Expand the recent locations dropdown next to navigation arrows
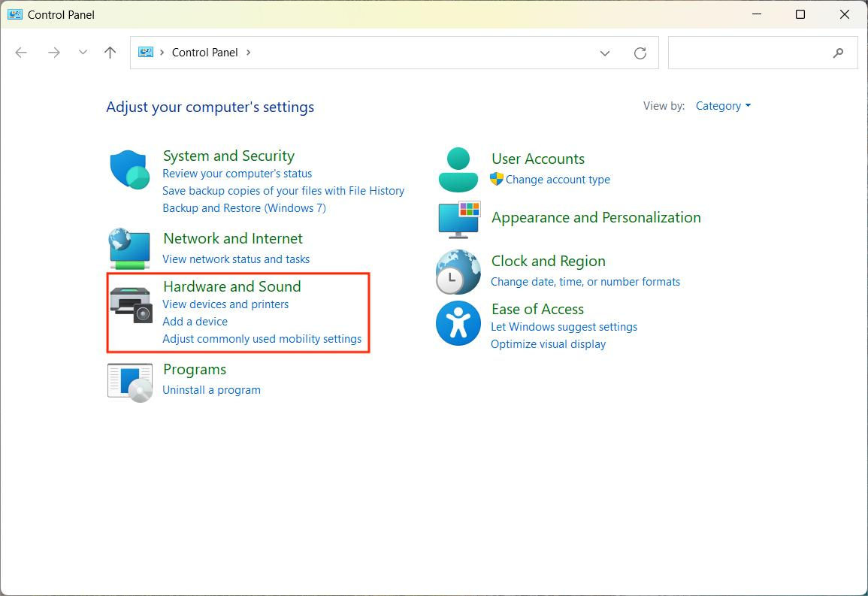The width and height of the screenshot is (868, 596). tap(83, 53)
